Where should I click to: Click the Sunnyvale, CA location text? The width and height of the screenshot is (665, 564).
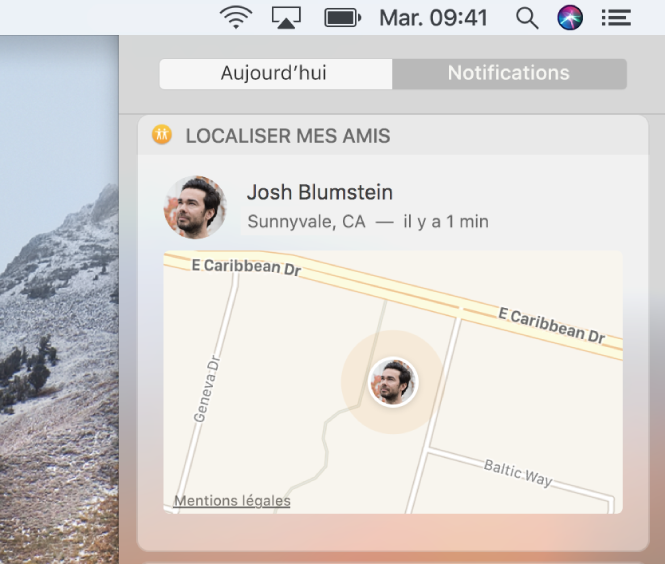306,221
